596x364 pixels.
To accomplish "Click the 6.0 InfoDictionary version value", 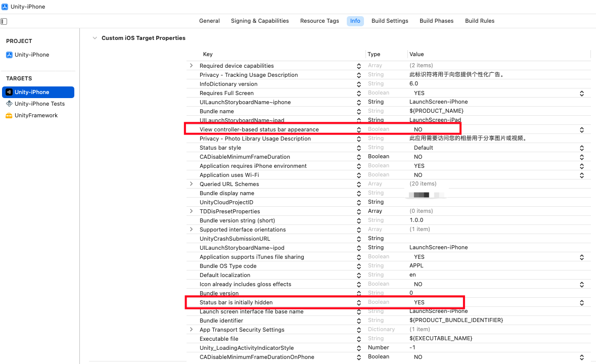I will [x=414, y=83].
